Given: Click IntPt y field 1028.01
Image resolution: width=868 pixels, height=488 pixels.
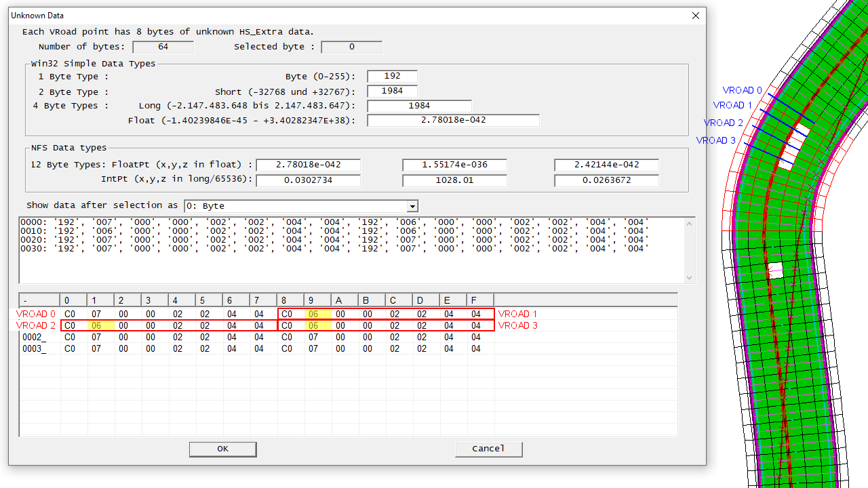Looking at the screenshot, I should (454, 181).
